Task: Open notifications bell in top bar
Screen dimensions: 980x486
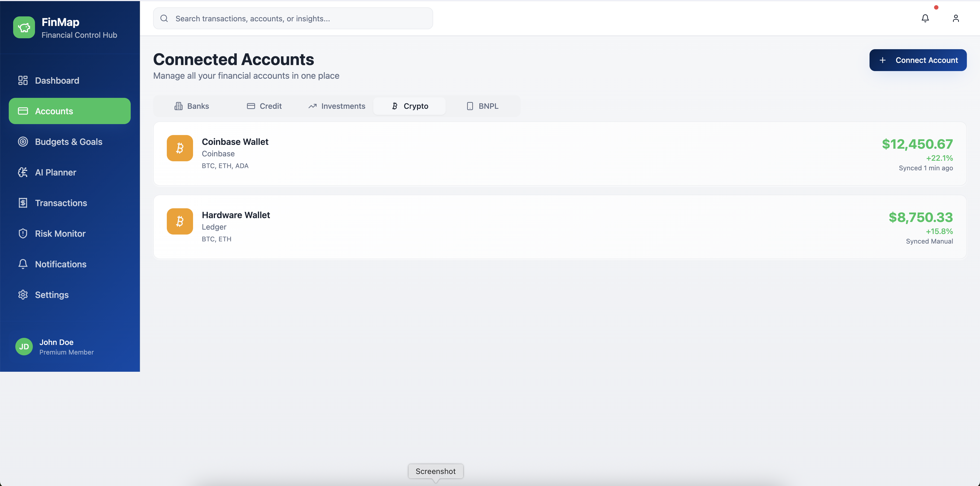Action: [925, 18]
